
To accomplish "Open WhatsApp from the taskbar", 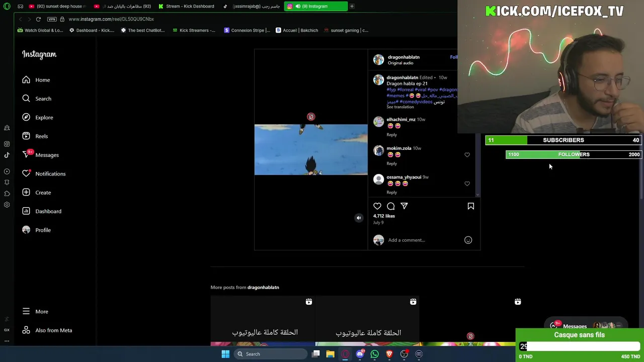I will click(x=374, y=354).
